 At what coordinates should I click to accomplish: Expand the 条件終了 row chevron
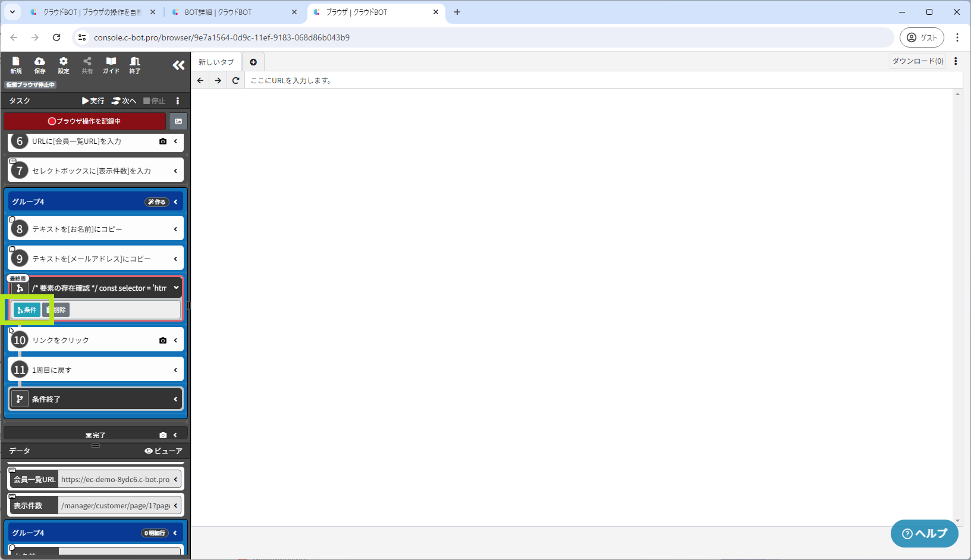[175, 399]
